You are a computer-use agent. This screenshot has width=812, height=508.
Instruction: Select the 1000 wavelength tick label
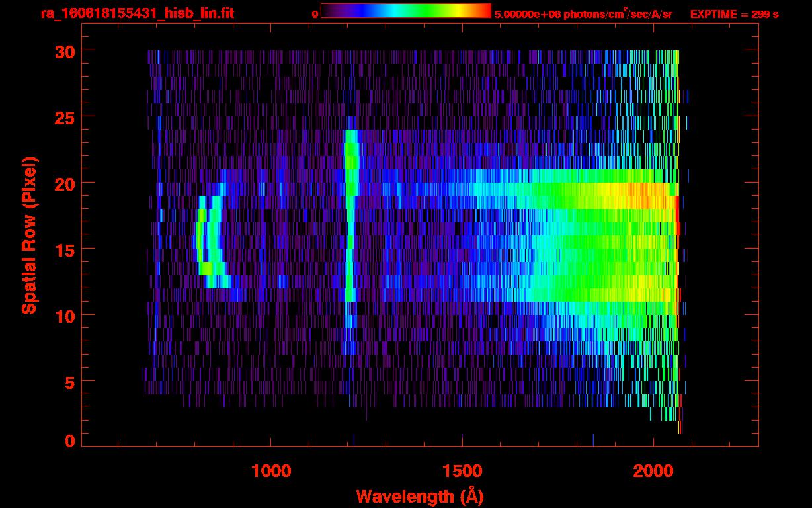271,471
